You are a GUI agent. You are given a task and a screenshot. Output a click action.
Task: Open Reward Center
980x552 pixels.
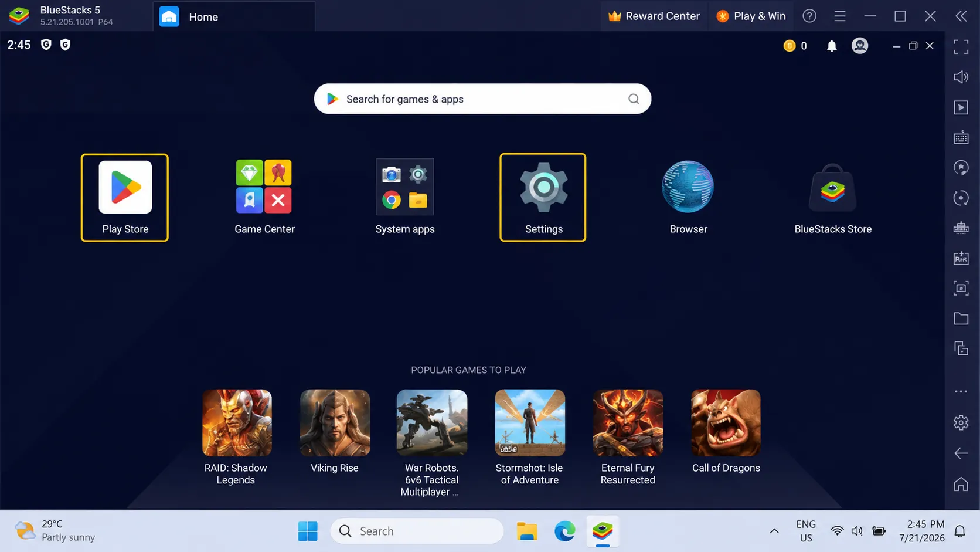click(654, 16)
